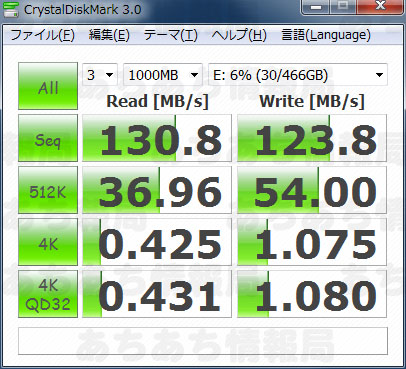The height and width of the screenshot is (369, 406).
Task: Open the 言語(Language) menu
Action: tap(326, 35)
